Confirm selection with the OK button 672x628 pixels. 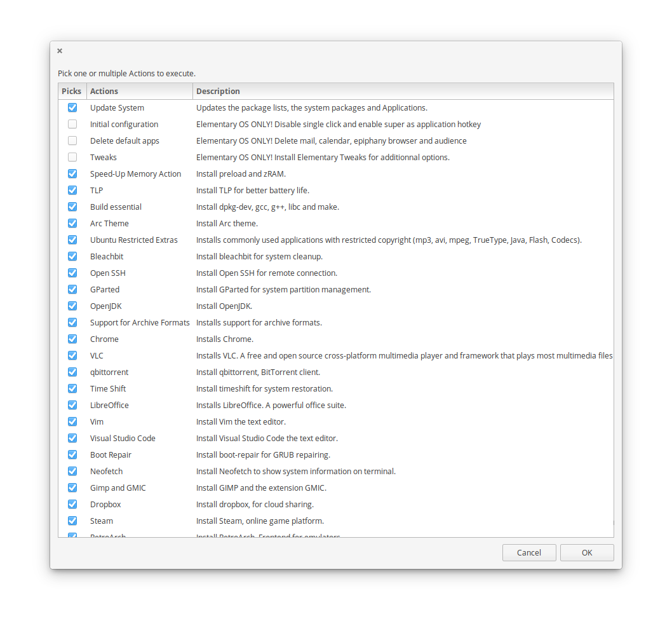click(x=587, y=552)
